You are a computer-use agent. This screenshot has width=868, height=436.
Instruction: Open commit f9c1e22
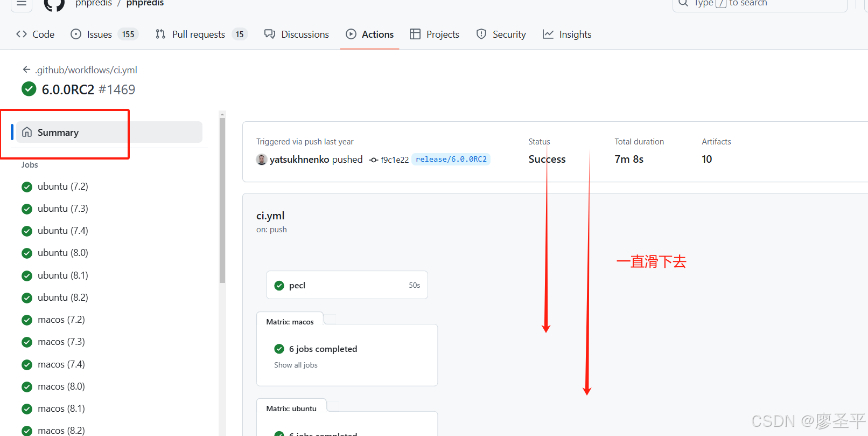tap(395, 160)
